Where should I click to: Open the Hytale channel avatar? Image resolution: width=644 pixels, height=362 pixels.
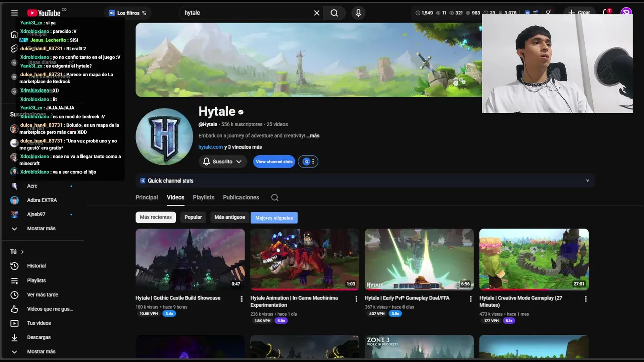[x=164, y=136]
